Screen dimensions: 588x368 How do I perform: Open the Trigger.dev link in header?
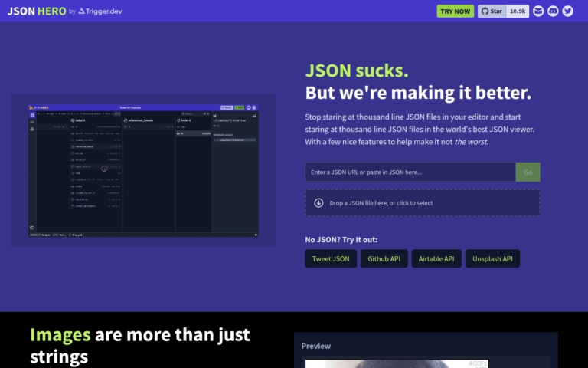(100, 11)
